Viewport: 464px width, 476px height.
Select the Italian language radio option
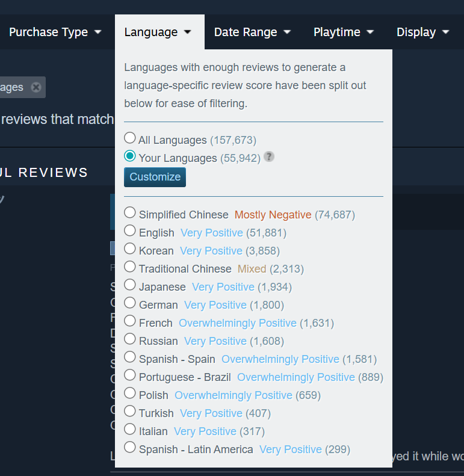pos(129,429)
